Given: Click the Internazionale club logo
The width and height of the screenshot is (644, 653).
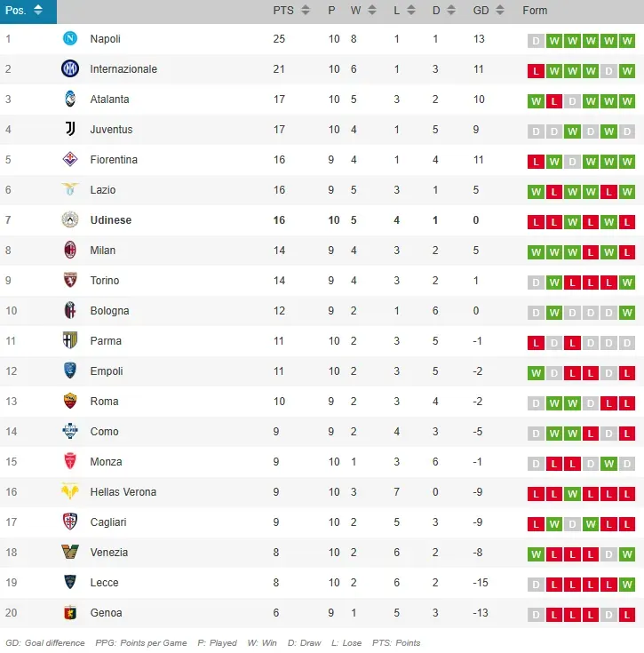Looking at the screenshot, I should click(x=69, y=69).
